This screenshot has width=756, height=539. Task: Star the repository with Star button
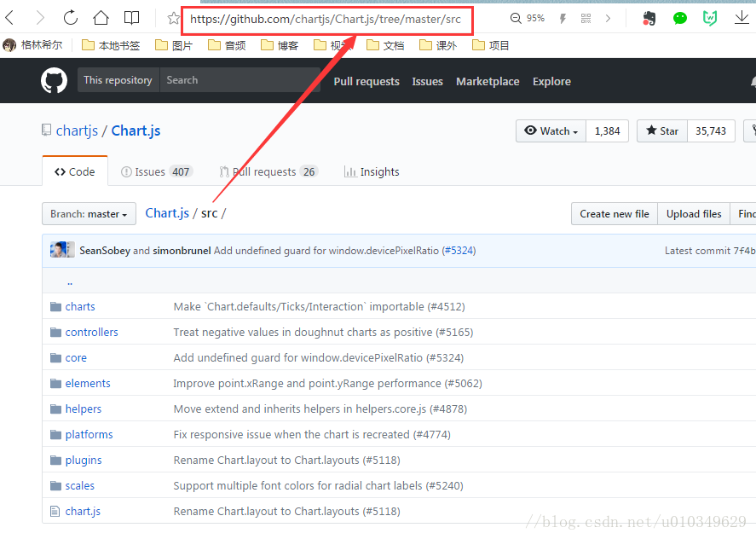[x=662, y=130]
